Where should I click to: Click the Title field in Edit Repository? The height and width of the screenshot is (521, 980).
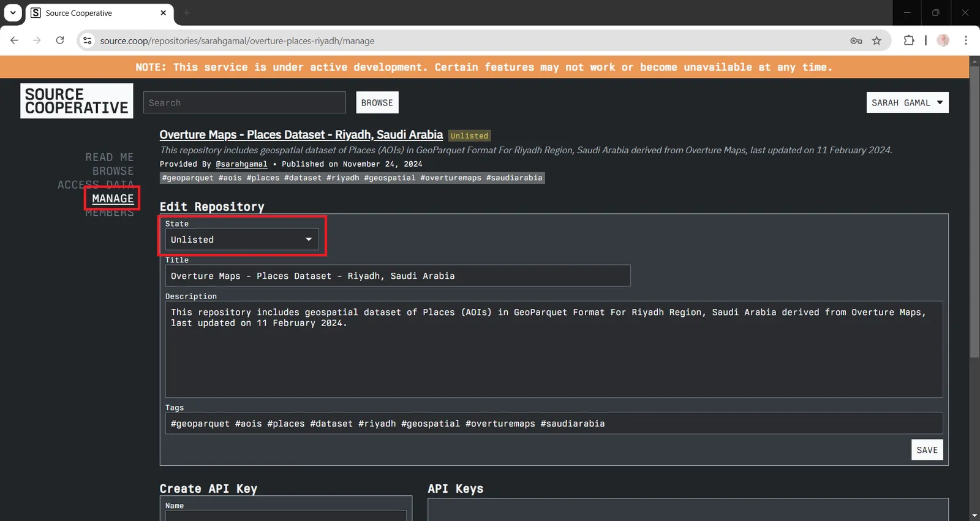point(398,276)
